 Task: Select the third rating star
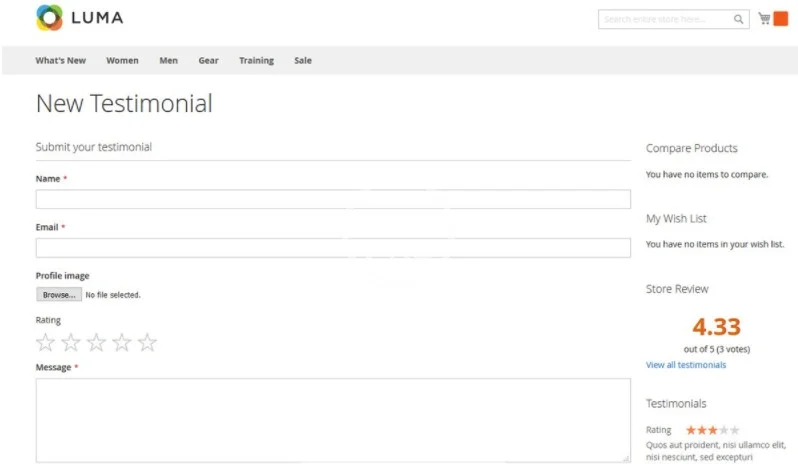pyautogui.click(x=96, y=343)
